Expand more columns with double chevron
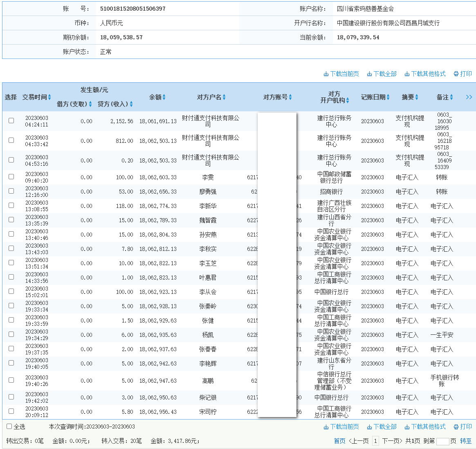Image resolution: width=476 pixels, height=449 pixels. coord(469,97)
